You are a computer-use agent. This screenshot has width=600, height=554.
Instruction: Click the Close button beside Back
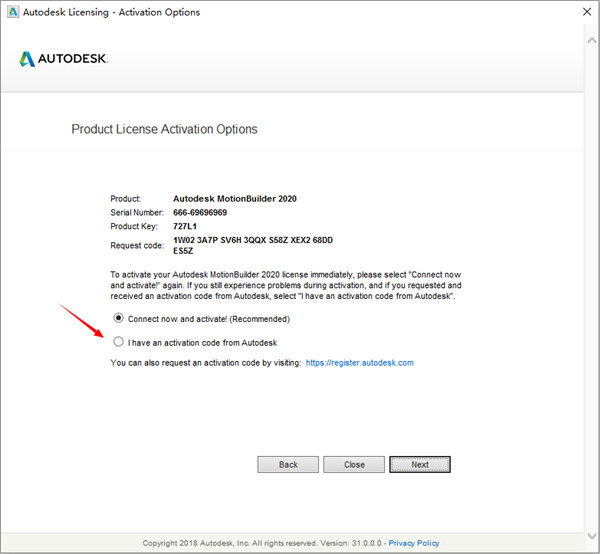pos(354,464)
